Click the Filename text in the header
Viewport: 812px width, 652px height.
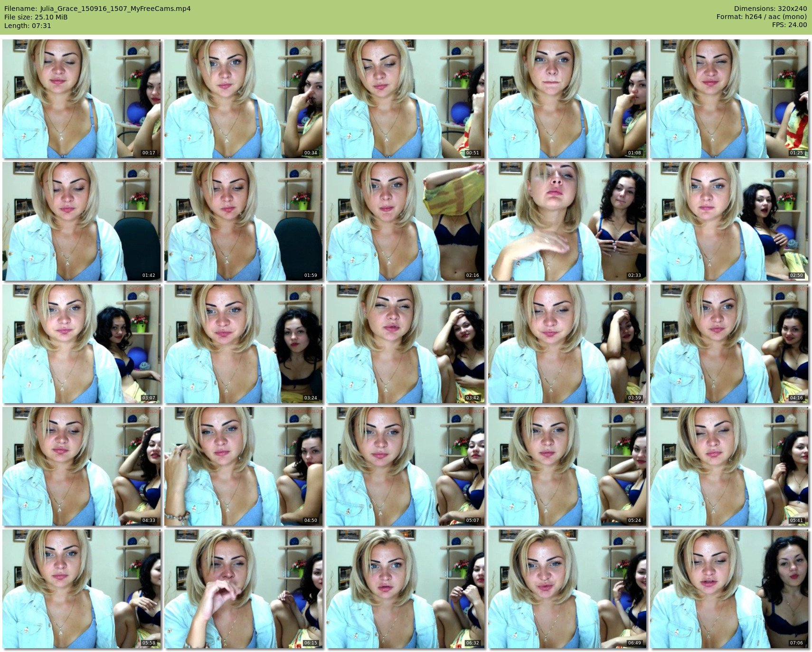[x=97, y=9]
